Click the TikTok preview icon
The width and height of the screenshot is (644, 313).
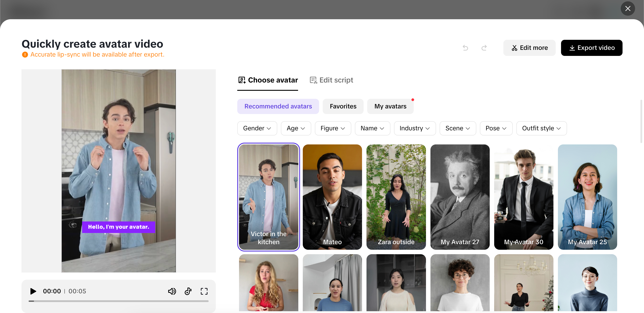(x=188, y=291)
